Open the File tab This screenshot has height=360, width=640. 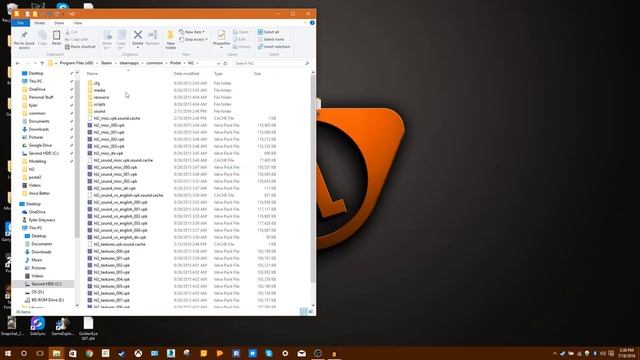tap(20, 23)
